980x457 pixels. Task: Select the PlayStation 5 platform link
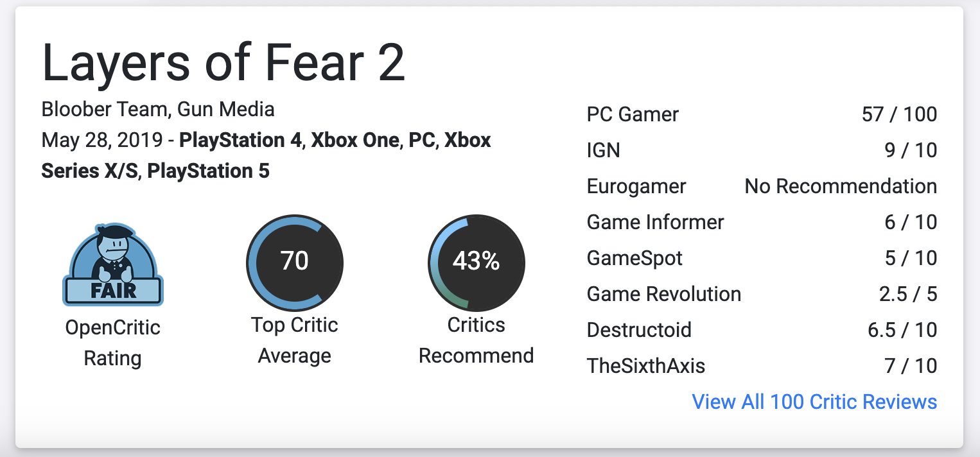tap(209, 171)
